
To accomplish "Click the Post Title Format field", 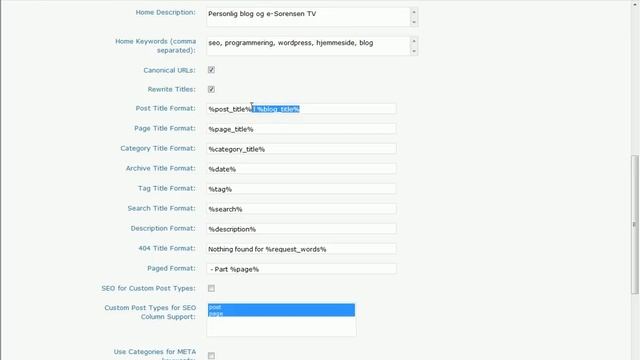I will point(301,109).
